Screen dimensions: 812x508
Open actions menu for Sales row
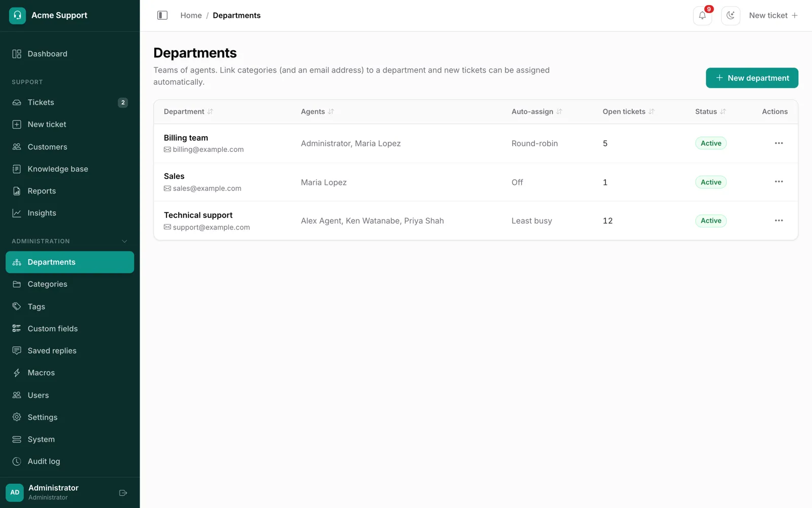click(x=779, y=182)
